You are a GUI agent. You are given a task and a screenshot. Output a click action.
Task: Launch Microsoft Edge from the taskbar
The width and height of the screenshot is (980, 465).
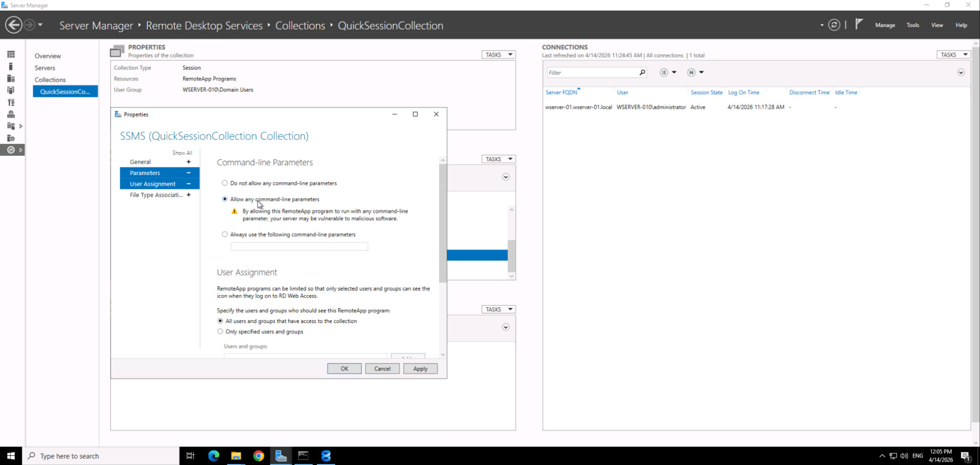213,456
